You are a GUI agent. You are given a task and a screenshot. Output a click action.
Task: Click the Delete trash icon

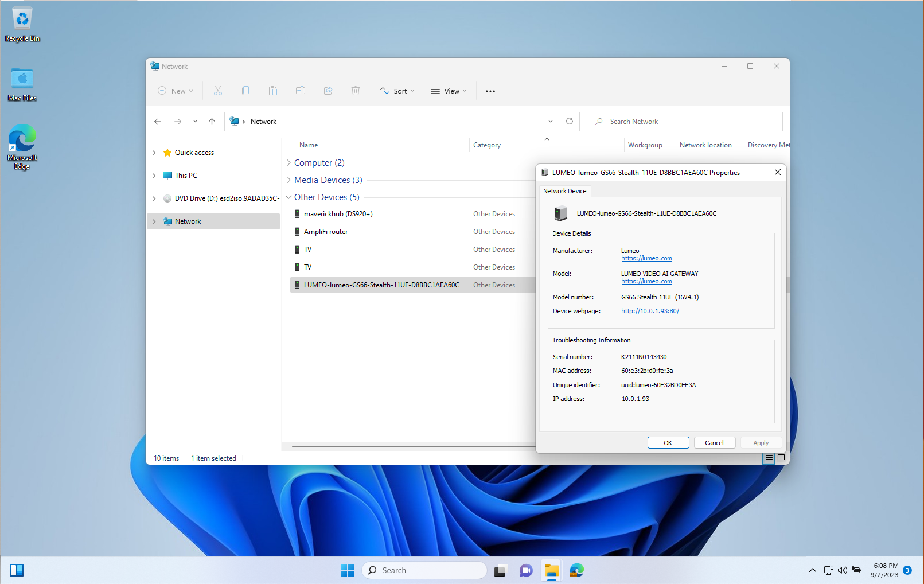(x=356, y=91)
